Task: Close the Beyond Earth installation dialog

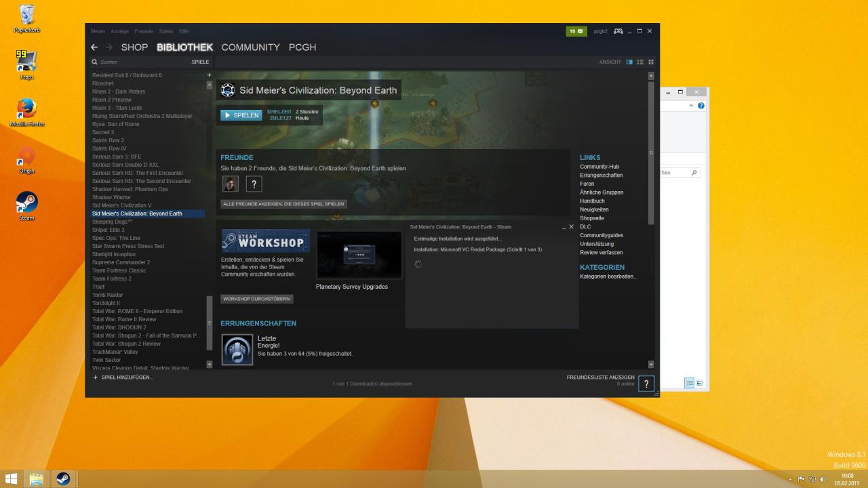Action: 572,227
